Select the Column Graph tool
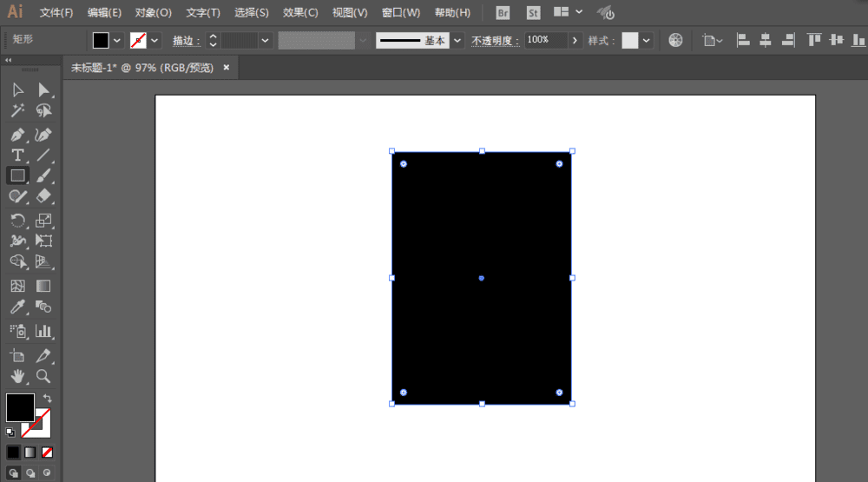This screenshot has height=482, width=868. click(43, 331)
